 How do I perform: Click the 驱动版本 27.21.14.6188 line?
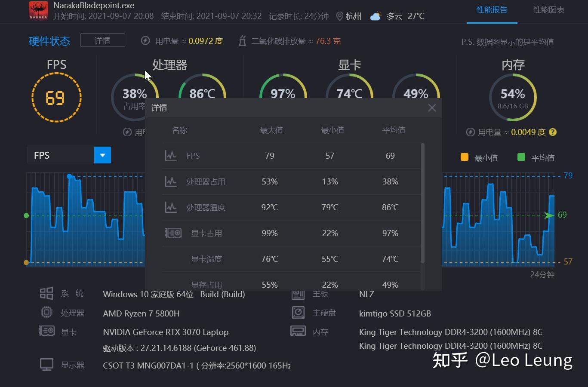pos(179,348)
